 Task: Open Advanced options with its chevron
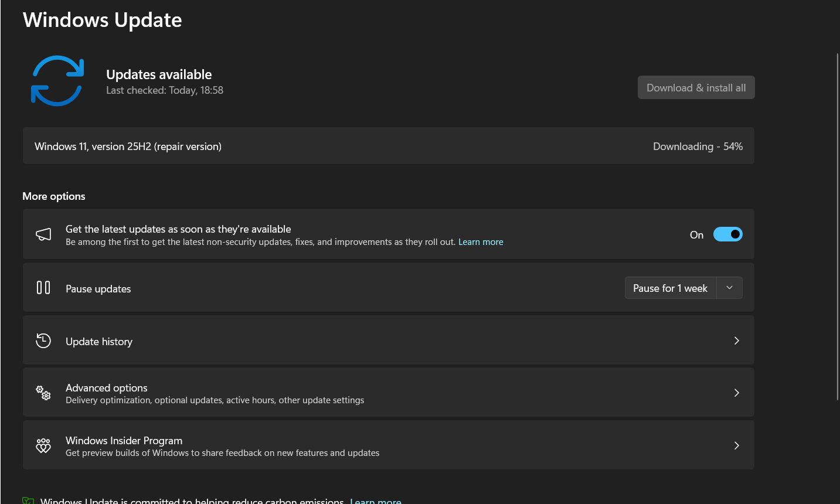coord(737,393)
